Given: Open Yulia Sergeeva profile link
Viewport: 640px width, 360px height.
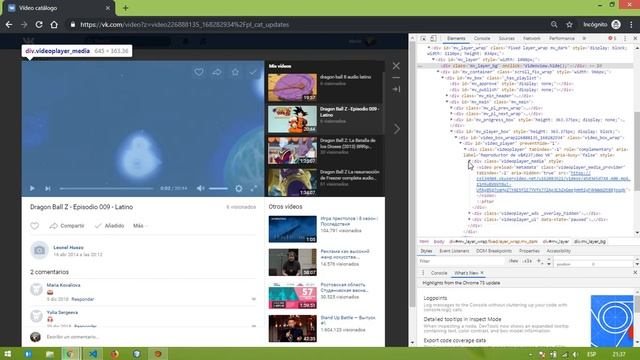Looking at the screenshot, I should coord(62,312).
